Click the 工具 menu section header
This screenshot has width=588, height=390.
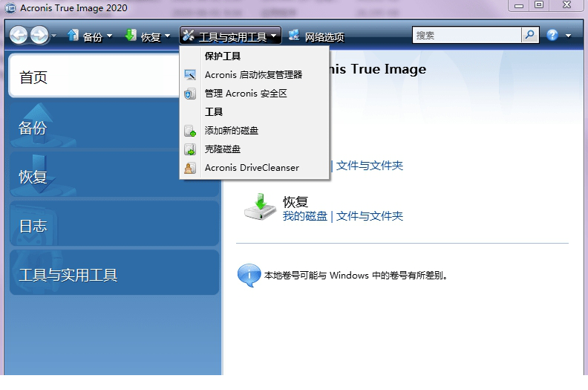pyautogui.click(x=213, y=112)
